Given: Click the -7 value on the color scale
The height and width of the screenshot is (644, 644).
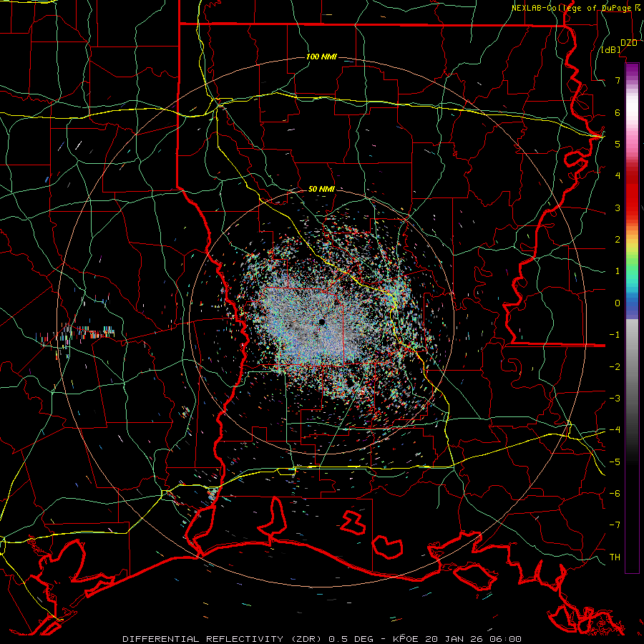Looking at the screenshot, I should [x=615, y=525].
